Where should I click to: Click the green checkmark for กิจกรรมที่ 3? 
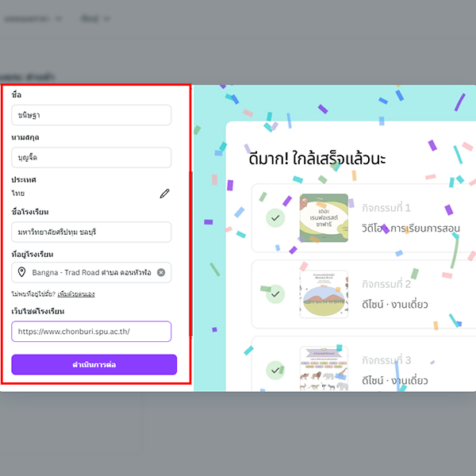coord(275,370)
